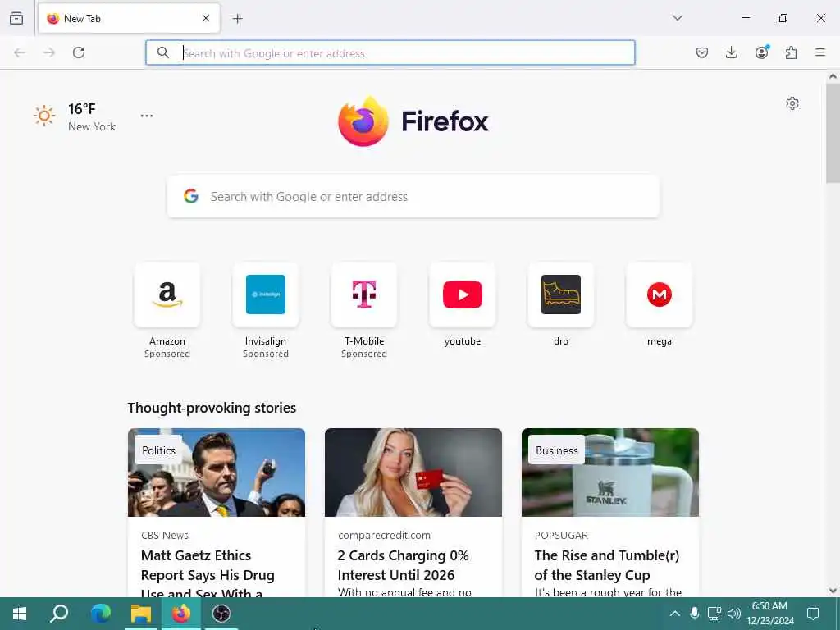
Task: Click the Firefox logo
Action: tap(413, 121)
